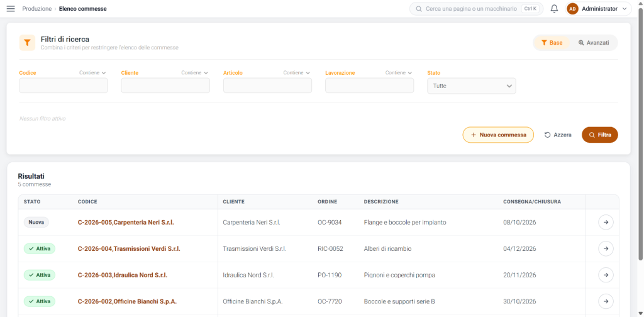644x317 pixels.
Task: Click Elenco commesse breadcrumb
Action: click(x=83, y=9)
